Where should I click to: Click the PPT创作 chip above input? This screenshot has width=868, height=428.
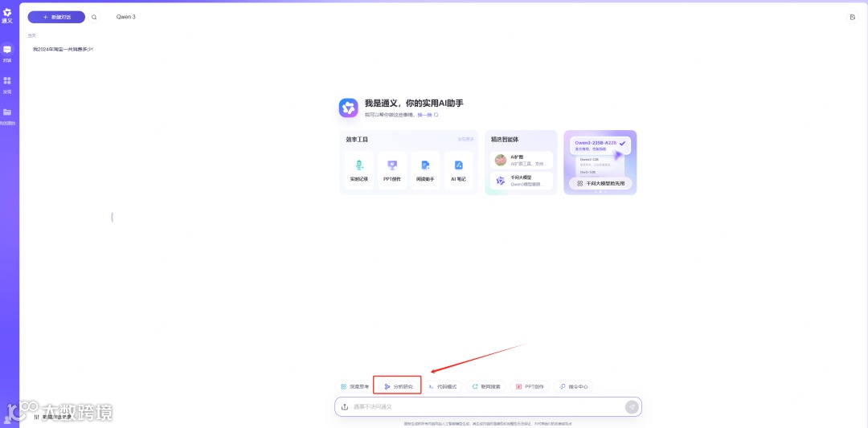coord(530,386)
